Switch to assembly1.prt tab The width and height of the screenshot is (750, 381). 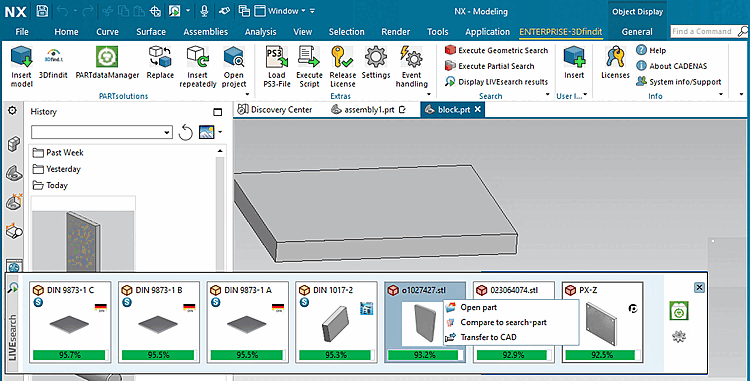pos(368,110)
